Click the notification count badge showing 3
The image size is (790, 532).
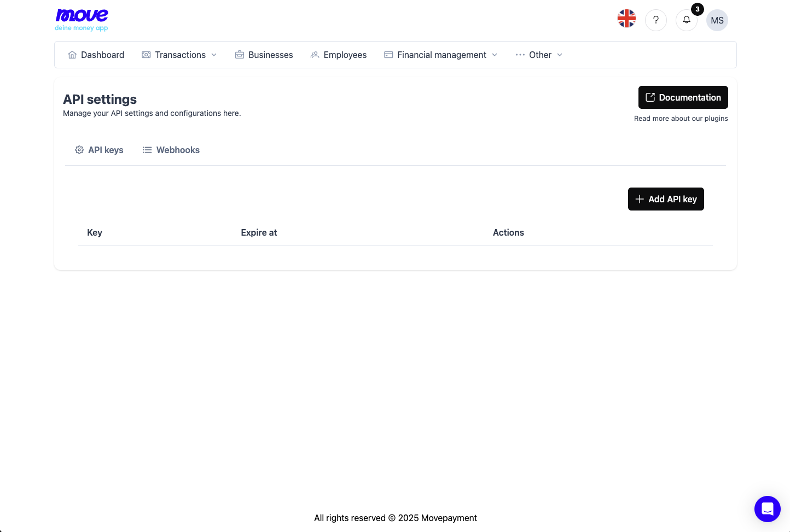pyautogui.click(x=698, y=9)
